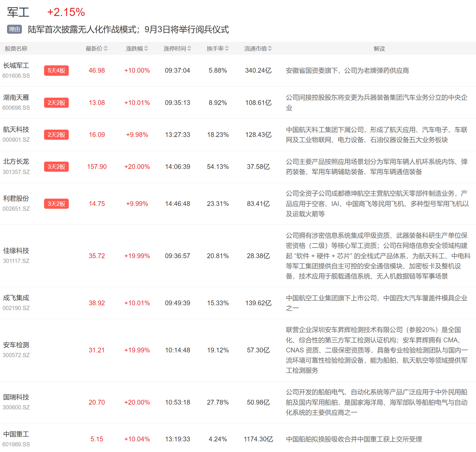This screenshot has height=452, width=476.
Task: Click 国瑞科技 description about 船舶电气
Action: click(x=377, y=402)
